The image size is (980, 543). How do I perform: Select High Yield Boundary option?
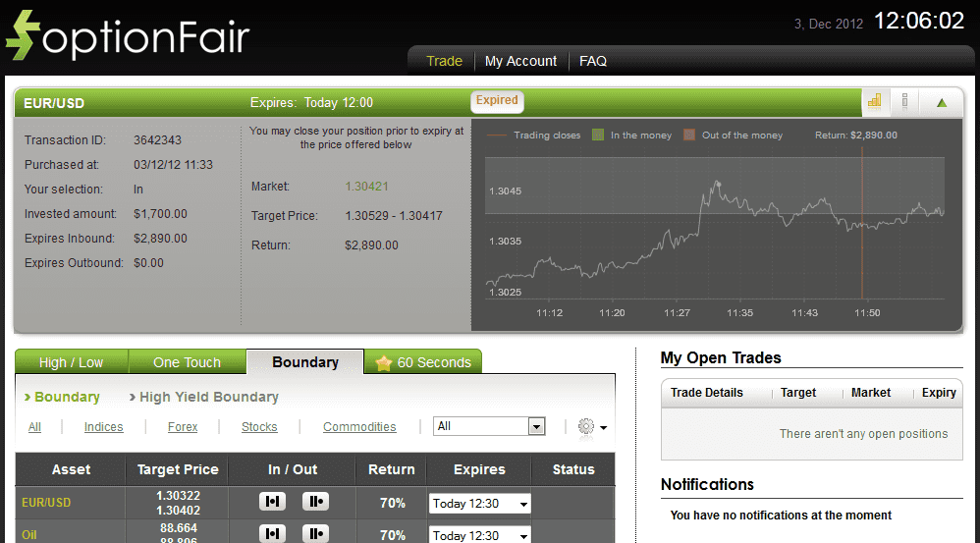pyautogui.click(x=209, y=397)
